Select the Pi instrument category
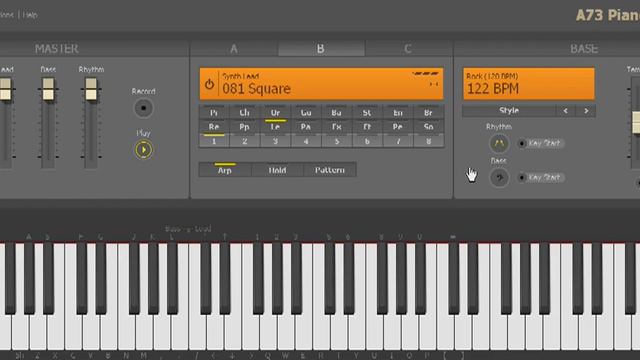 click(214, 113)
